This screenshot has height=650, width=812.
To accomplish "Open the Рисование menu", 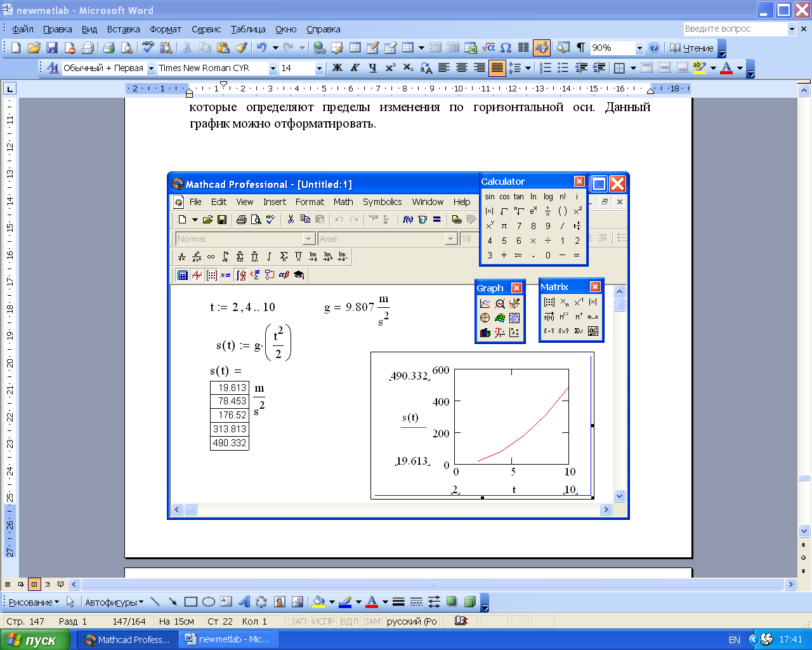I will click(34, 602).
